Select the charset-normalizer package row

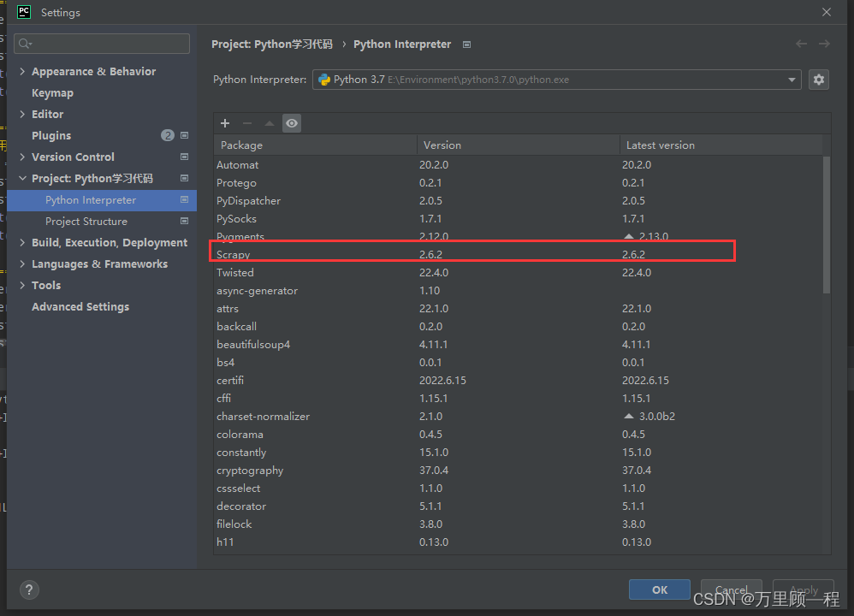pyautogui.click(x=518, y=416)
